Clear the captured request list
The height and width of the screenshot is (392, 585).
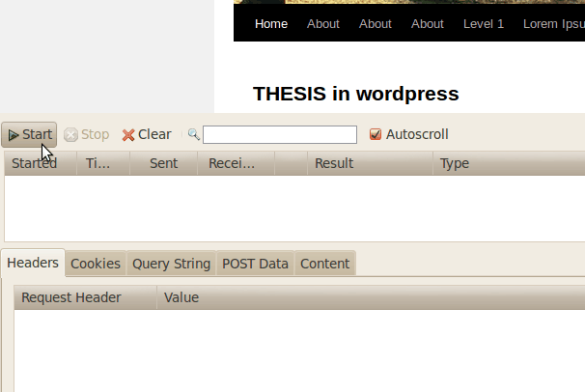point(147,134)
